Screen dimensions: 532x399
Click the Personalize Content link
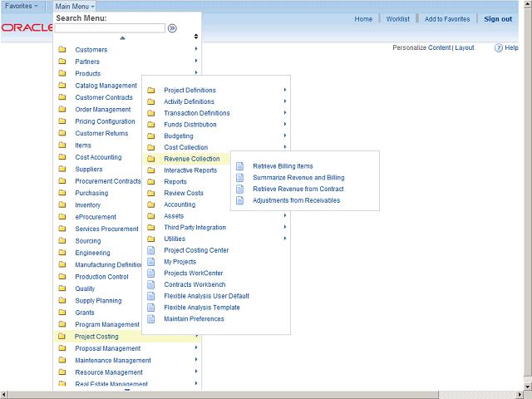pyautogui.click(x=421, y=47)
